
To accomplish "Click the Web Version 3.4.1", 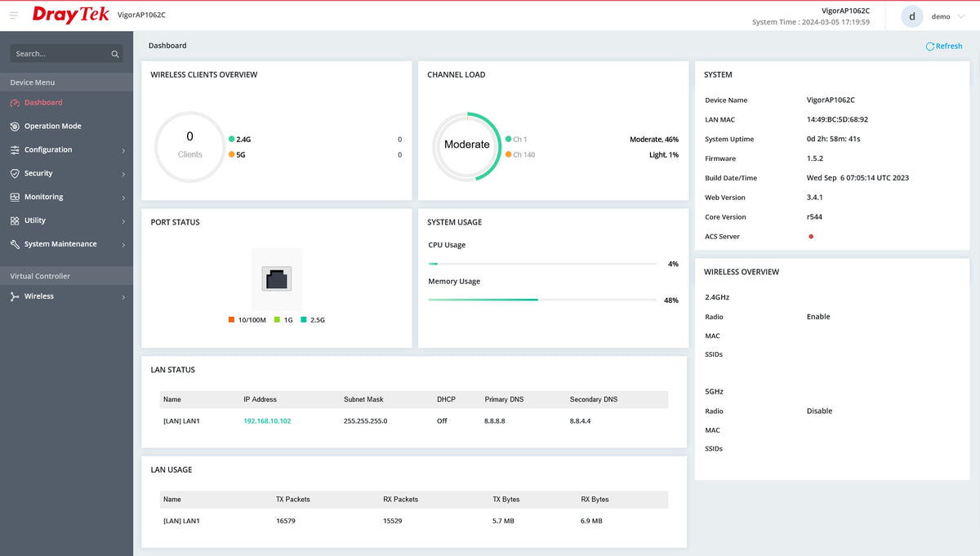I will (x=815, y=198).
